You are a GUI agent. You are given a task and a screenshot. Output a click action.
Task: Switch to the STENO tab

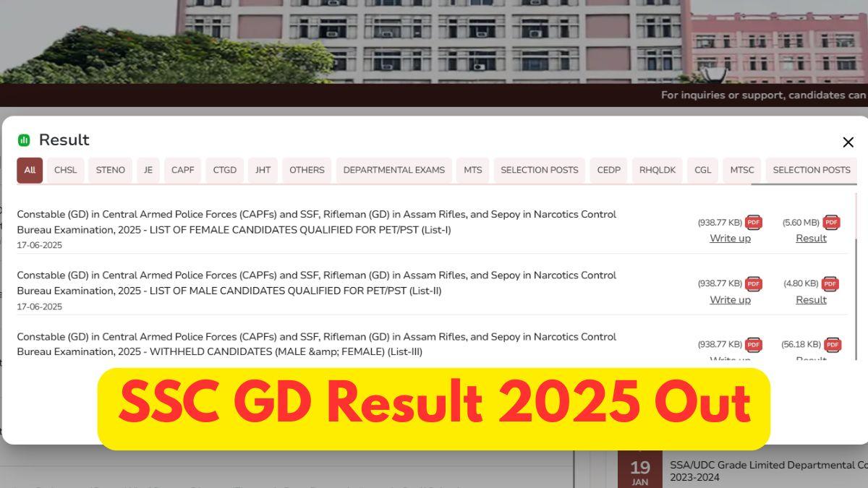click(x=111, y=170)
